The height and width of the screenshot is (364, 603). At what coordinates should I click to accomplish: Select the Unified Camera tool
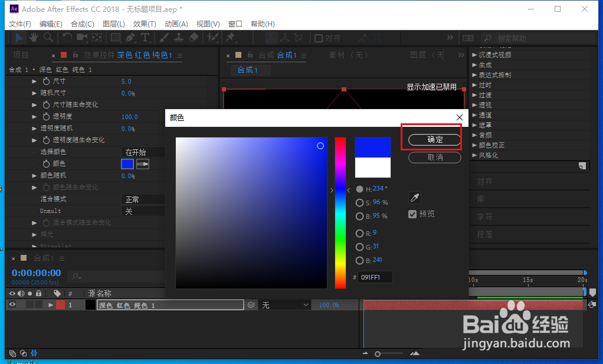click(x=82, y=38)
